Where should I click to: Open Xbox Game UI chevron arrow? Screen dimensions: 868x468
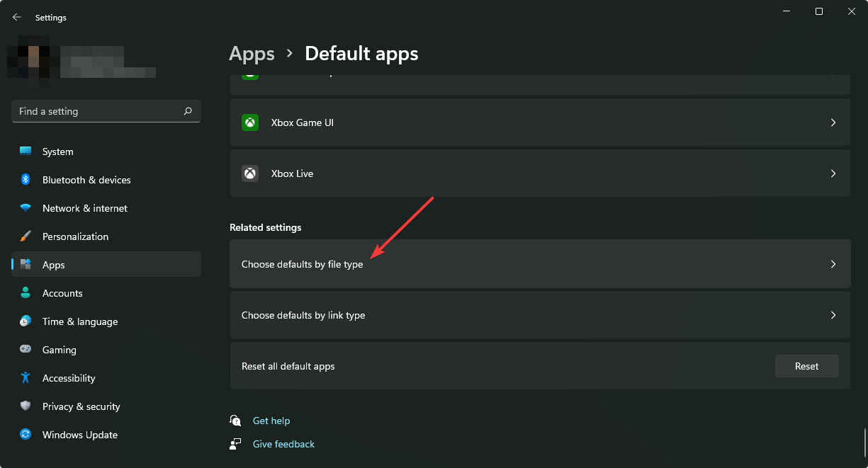click(833, 122)
